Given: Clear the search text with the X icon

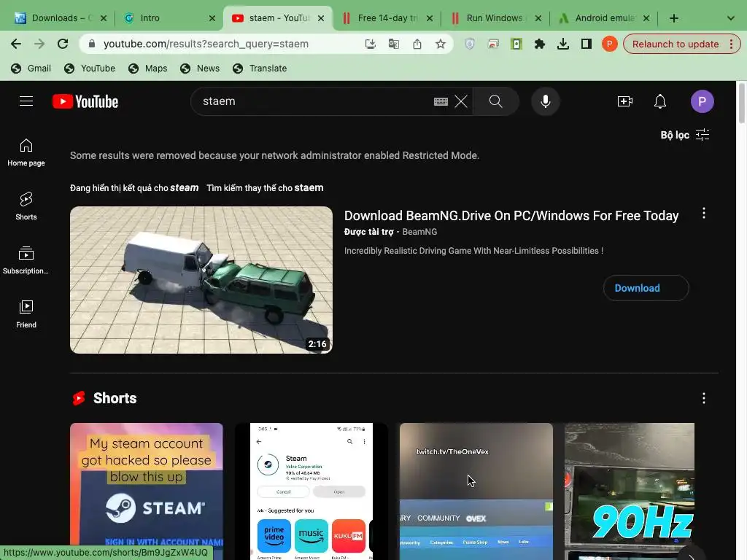Looking at the screenshot, I should point(461,101).
